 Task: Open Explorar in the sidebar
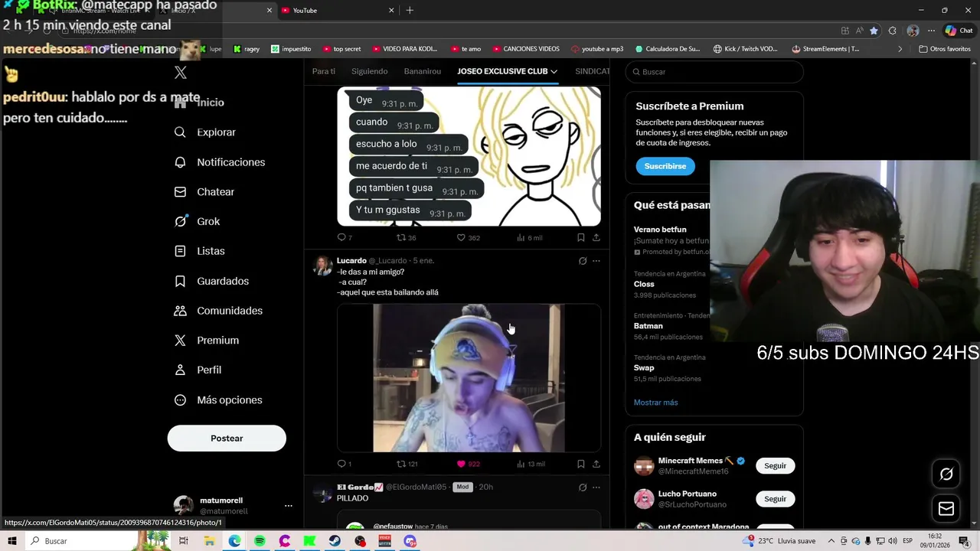pyautogui.click(x=205, y=132)
